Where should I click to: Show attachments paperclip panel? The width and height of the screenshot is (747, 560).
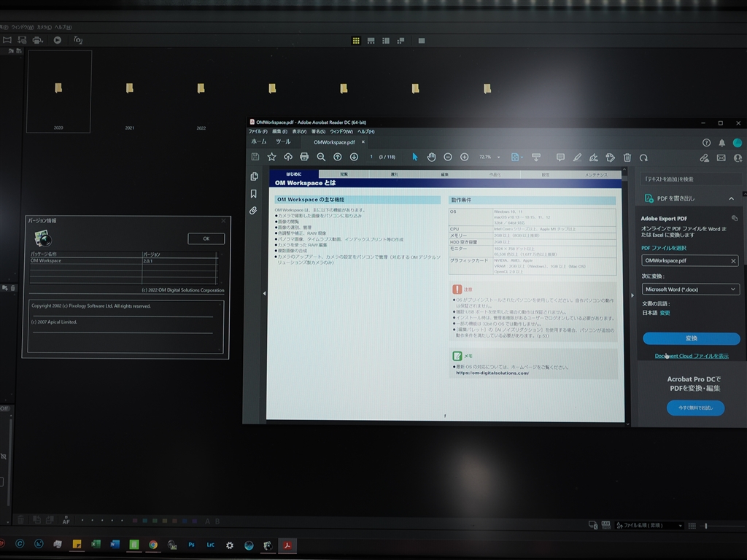point(253,211)
